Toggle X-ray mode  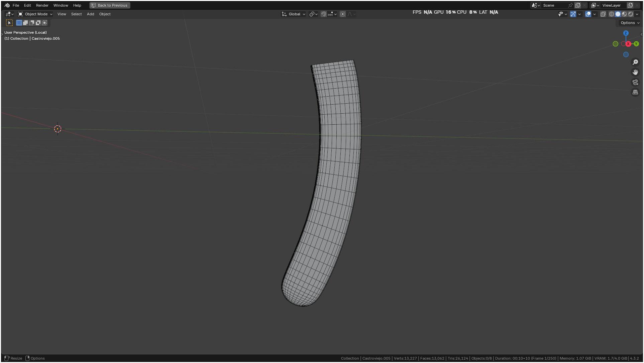click(x=603, y=14)
